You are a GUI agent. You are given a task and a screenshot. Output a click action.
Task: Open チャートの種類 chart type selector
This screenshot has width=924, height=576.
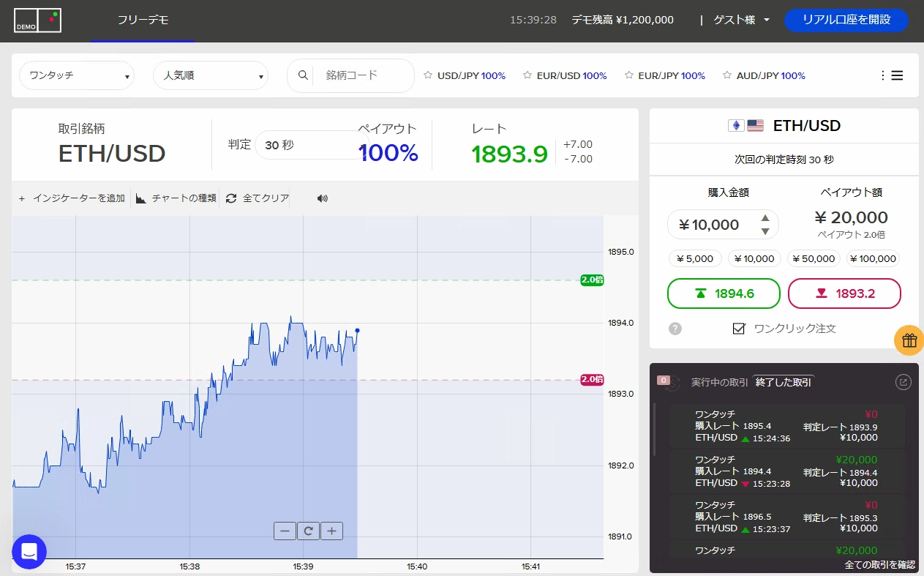176,198
